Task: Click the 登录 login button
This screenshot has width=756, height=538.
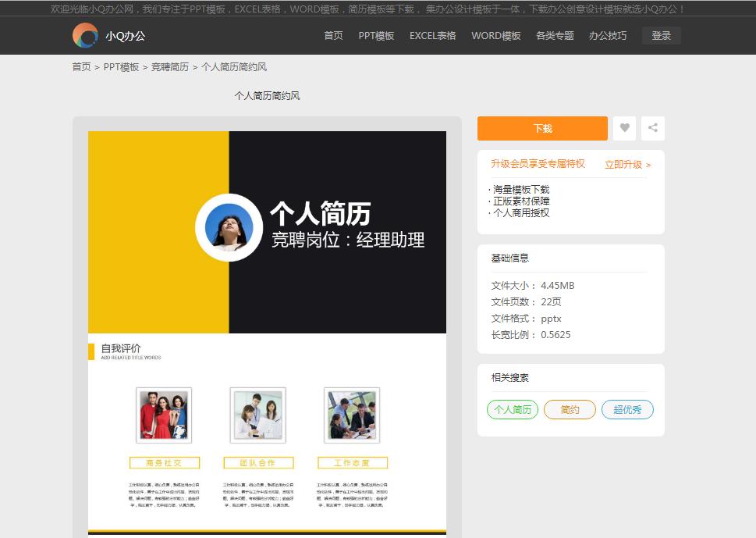Action: 660,35
